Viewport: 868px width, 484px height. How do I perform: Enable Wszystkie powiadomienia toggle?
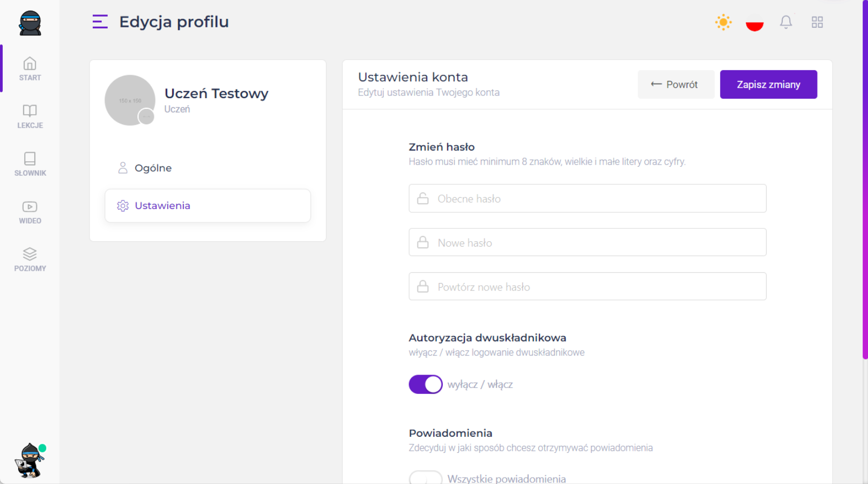(x=426, y=478)
